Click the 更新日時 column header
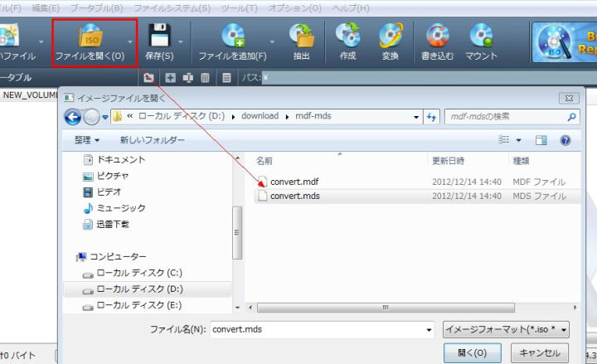This screenshot has height=364, width=597. (x=448, y=161)
